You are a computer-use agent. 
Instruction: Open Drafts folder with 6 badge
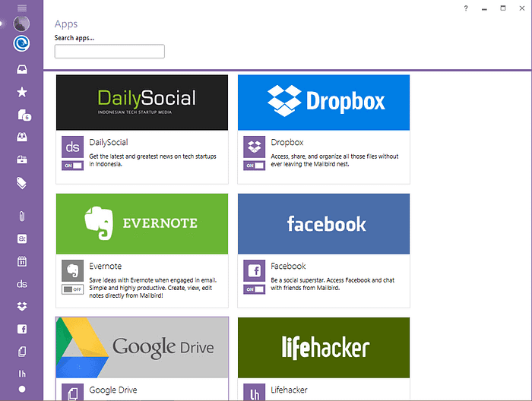[24, 115]
